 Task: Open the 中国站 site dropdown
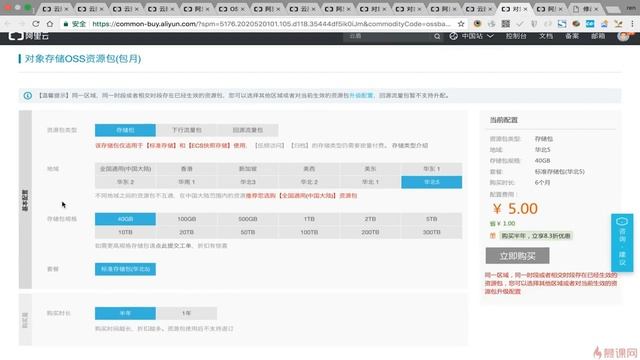click(471, 36)
